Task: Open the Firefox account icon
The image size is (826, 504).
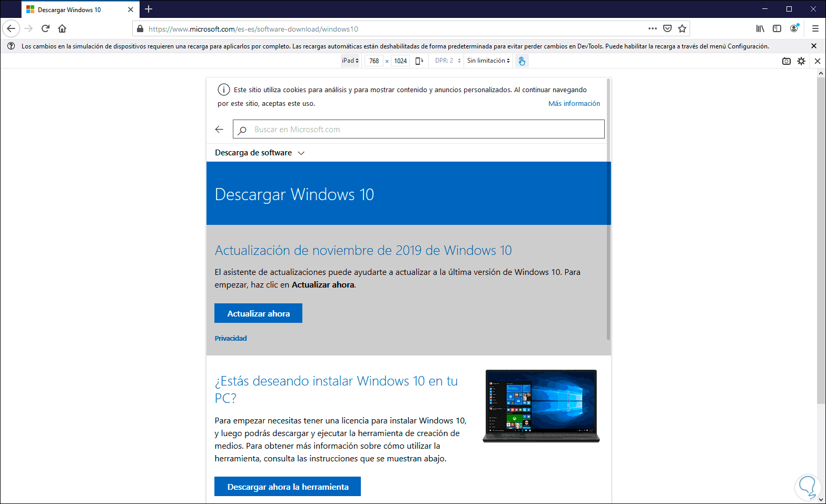Action: point(794,28)
